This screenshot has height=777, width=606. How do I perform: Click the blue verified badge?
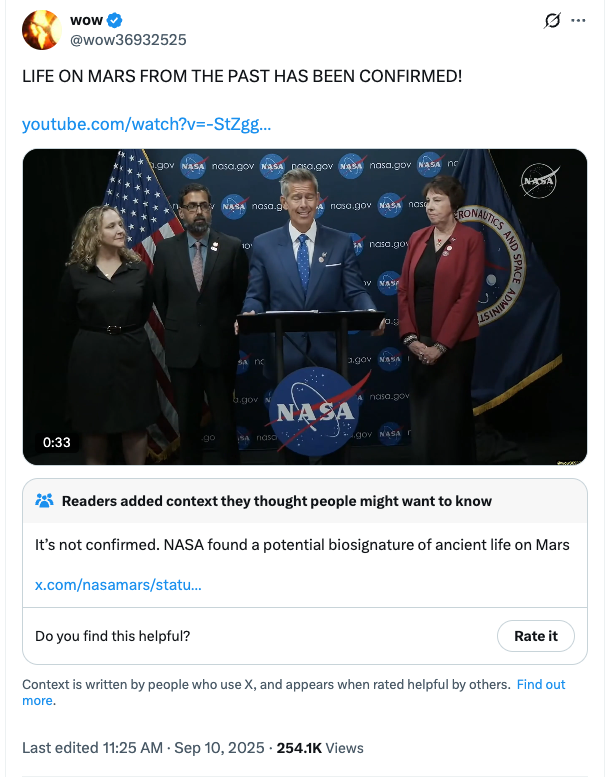pyautogui.click(x=115, y=20)
